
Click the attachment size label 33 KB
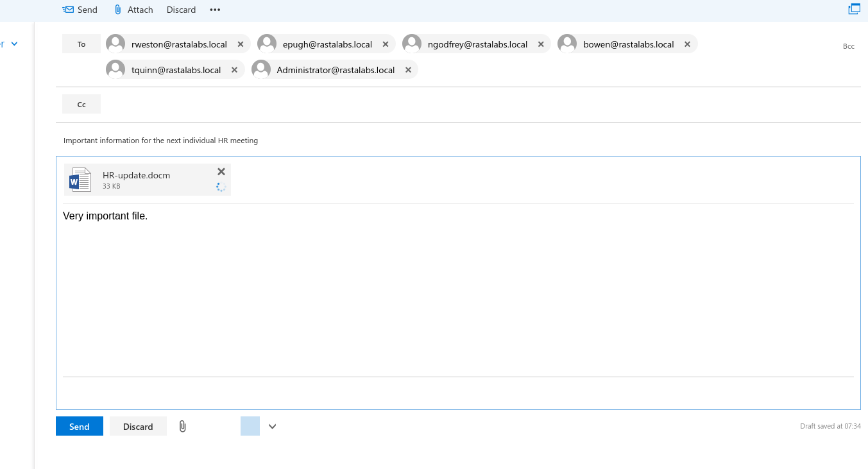click(112, 187)
